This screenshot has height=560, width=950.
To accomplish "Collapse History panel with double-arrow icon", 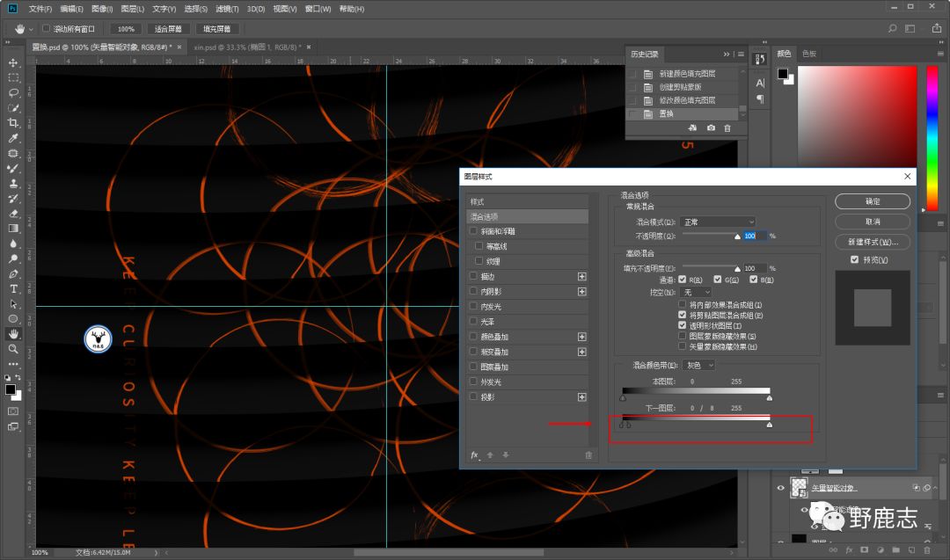I will [x=726, y=54].
